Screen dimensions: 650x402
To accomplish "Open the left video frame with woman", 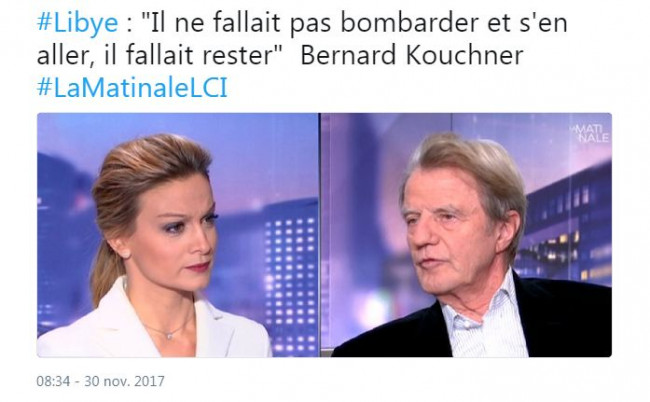I will (x=177, y=235).
